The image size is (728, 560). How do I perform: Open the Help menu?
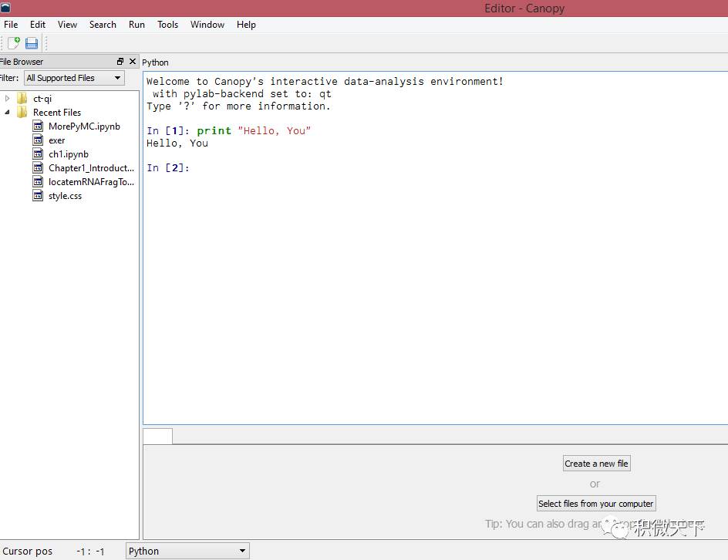pos(246,25)
